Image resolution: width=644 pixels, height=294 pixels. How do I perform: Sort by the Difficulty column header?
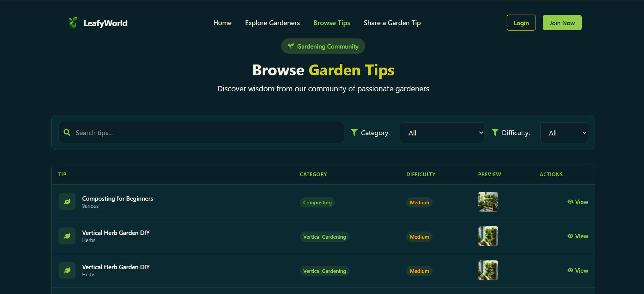pyautogui.click(x=421, y=174)
